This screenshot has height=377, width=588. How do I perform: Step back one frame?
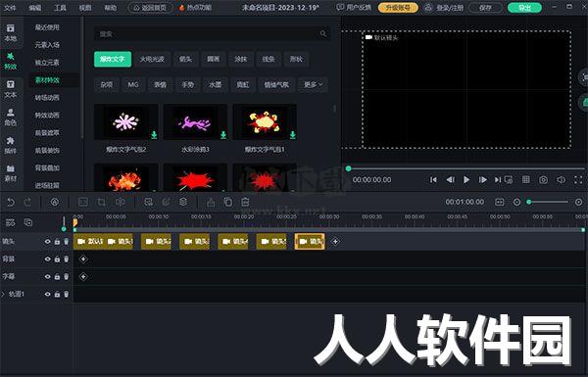pos(450,180)
